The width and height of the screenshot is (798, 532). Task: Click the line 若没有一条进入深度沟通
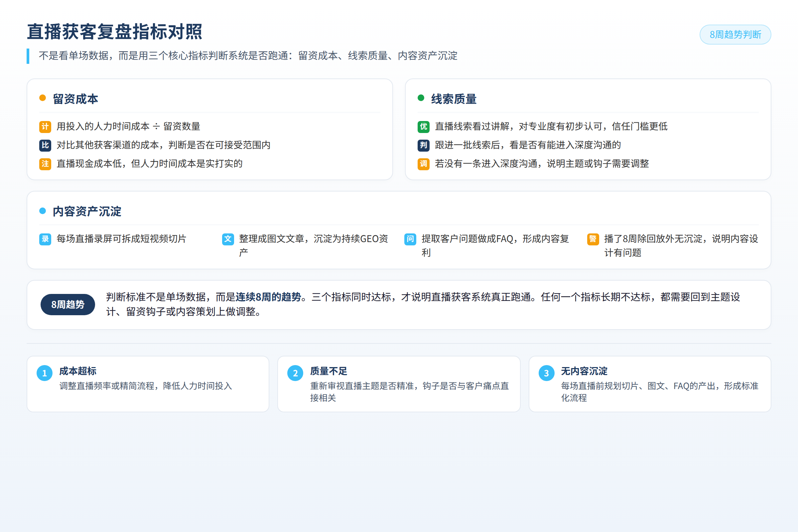click(542, 164)
